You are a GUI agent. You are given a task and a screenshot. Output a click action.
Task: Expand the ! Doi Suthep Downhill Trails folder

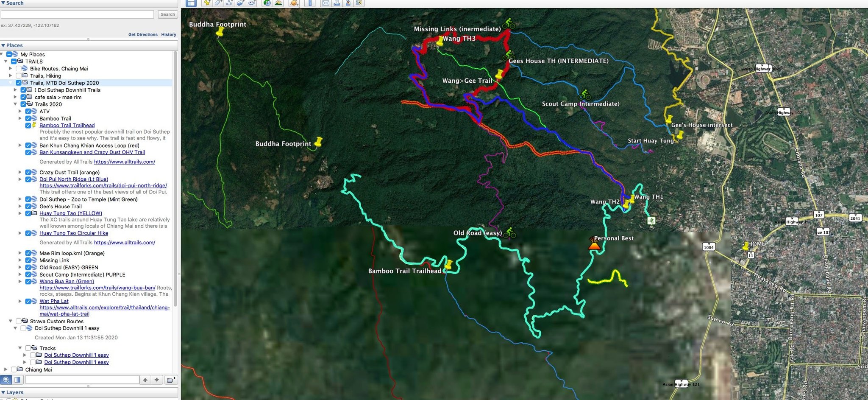[x=15, y=90]
